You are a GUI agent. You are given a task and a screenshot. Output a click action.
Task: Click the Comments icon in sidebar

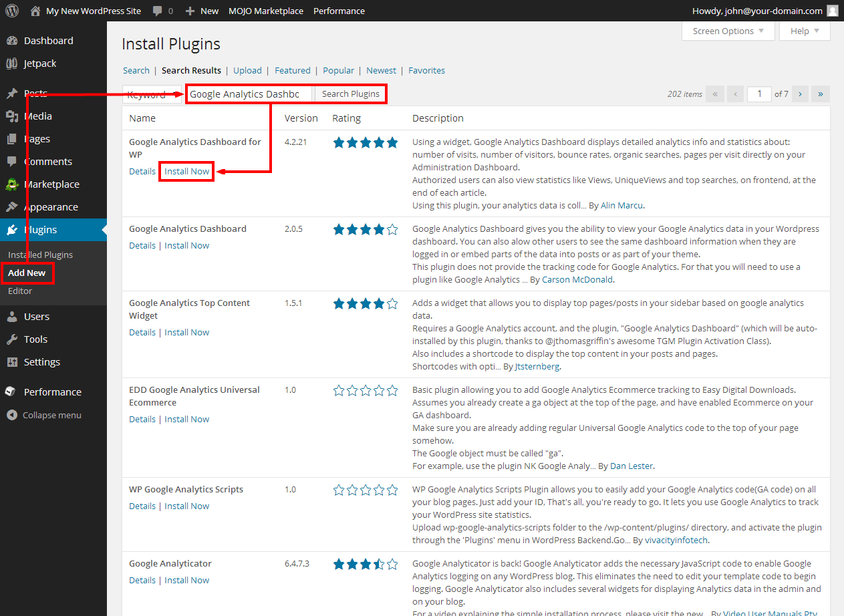(12, 162)
